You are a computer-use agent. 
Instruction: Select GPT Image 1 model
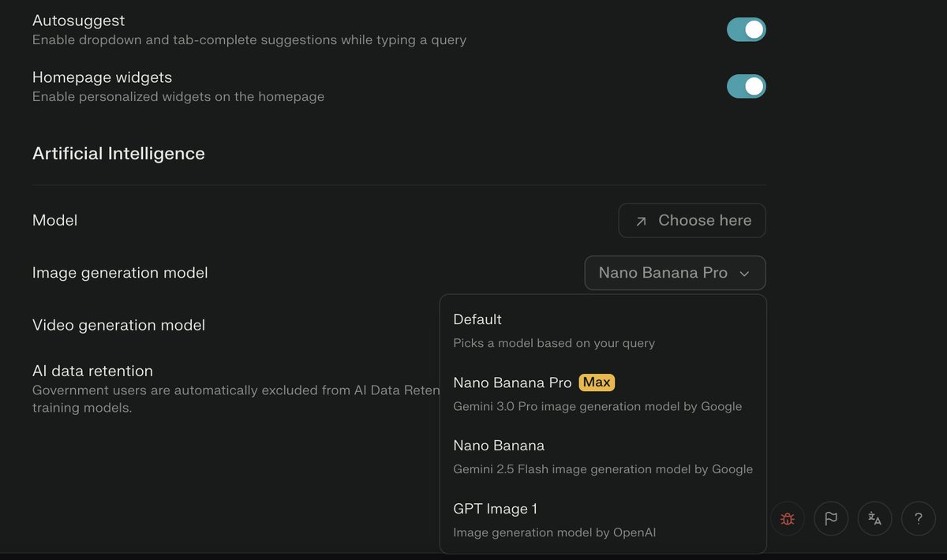pyautogui.click(x=603, y=520)
